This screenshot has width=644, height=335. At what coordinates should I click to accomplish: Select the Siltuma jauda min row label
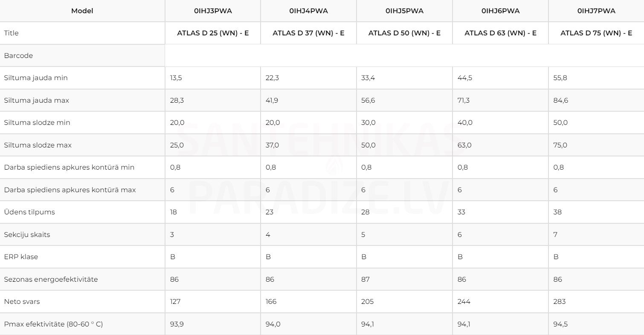click(36, 78)
